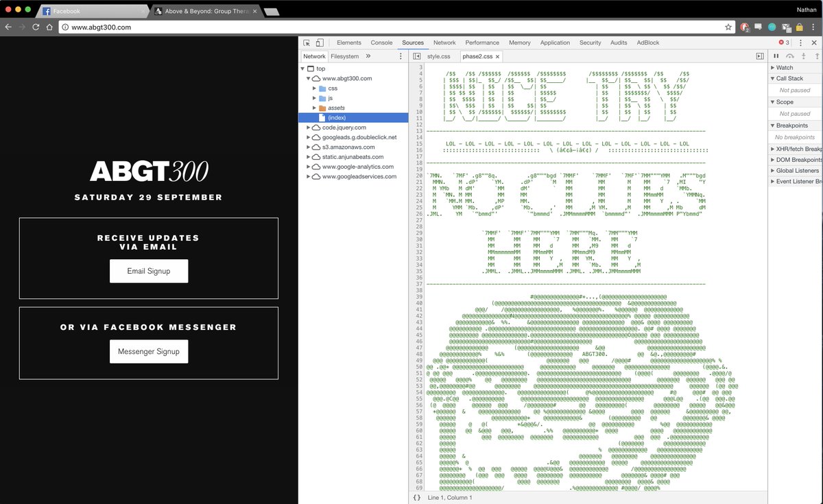
Task: Click the site info icon in address bar
Action: (x=65, y=27)
